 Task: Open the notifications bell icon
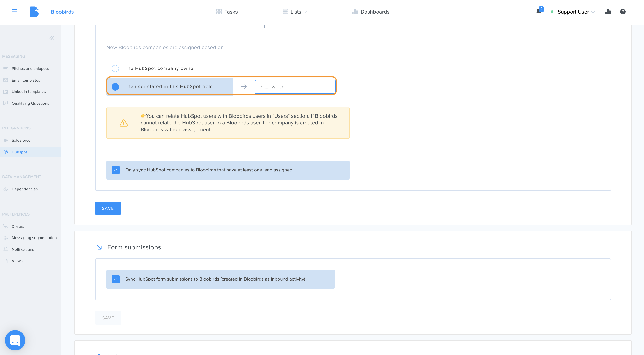coord(538,12)
